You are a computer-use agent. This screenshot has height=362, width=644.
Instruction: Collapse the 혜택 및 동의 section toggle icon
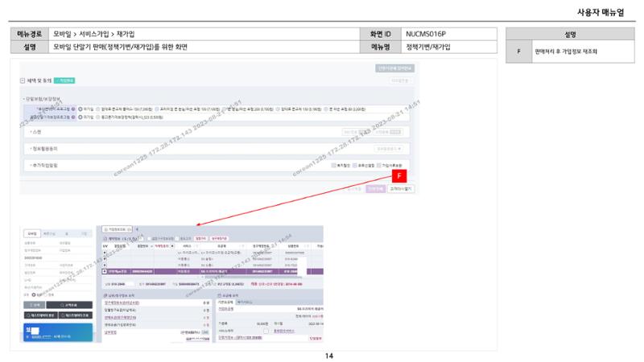(23, 80)
